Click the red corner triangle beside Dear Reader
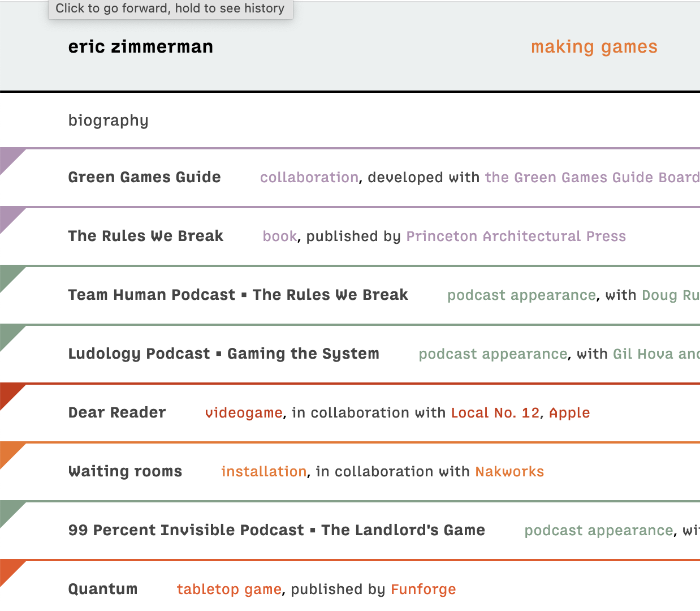The width and height of the screenshot is (700, 611). tap(8, 393)
